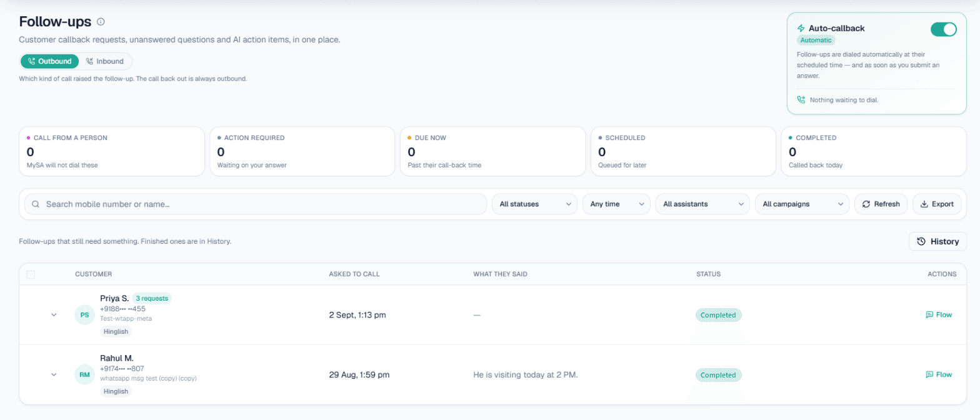Open the All statuses dropdown
Viewport: 980px width, 420px height.
[x=534, y=204]
